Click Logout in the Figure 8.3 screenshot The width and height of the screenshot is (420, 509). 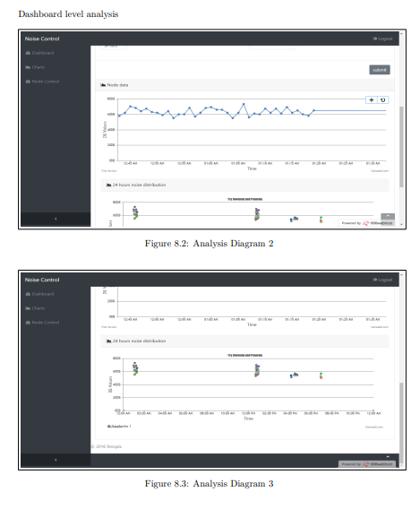382,280
